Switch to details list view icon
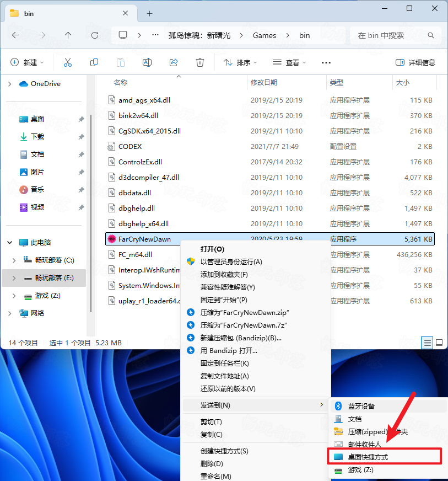Screen dimensions: 448x481 pyautogui.click(x=427, y=343)
